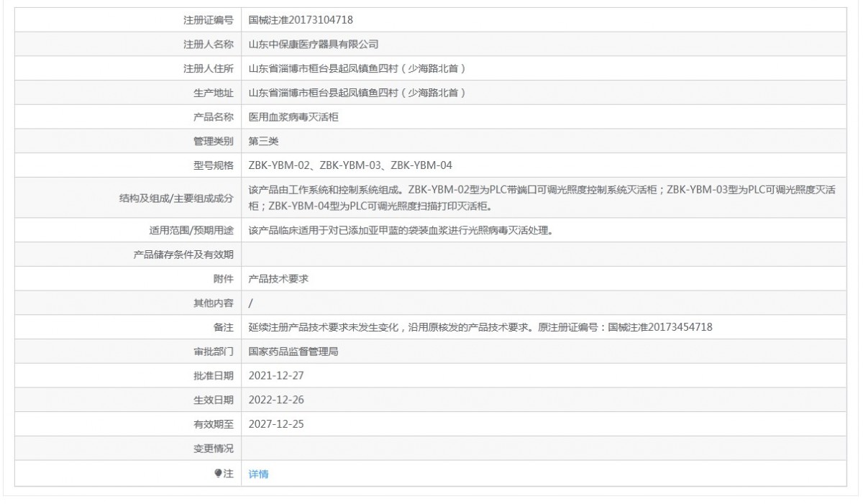Select effective date 2022-12-26

(276, 400)
